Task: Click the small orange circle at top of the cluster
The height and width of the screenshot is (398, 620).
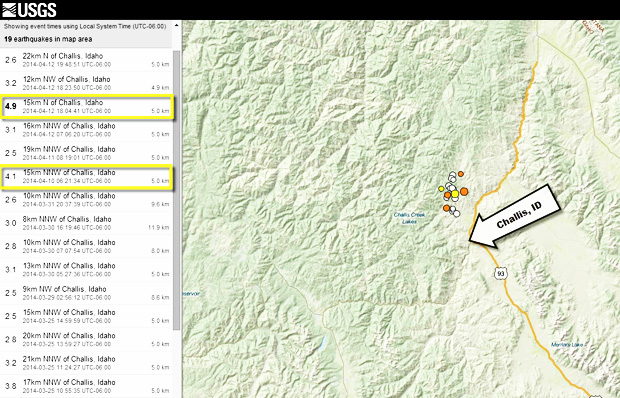Action: pos(461,174)
